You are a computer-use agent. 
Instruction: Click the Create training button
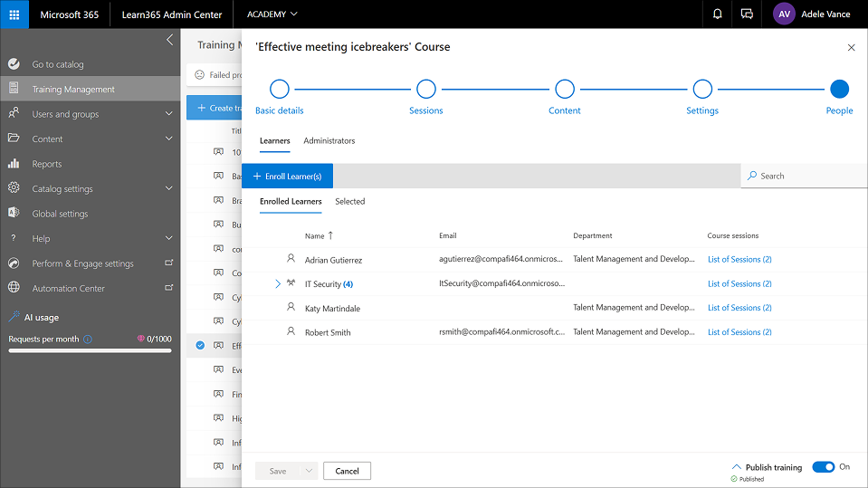coord(215,108)
